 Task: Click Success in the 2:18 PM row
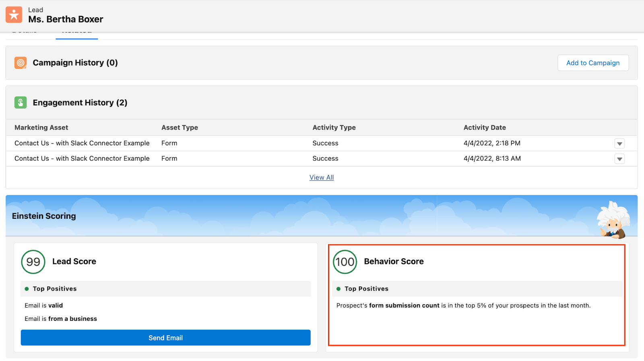pyautogui.click(x=325, y=143)
